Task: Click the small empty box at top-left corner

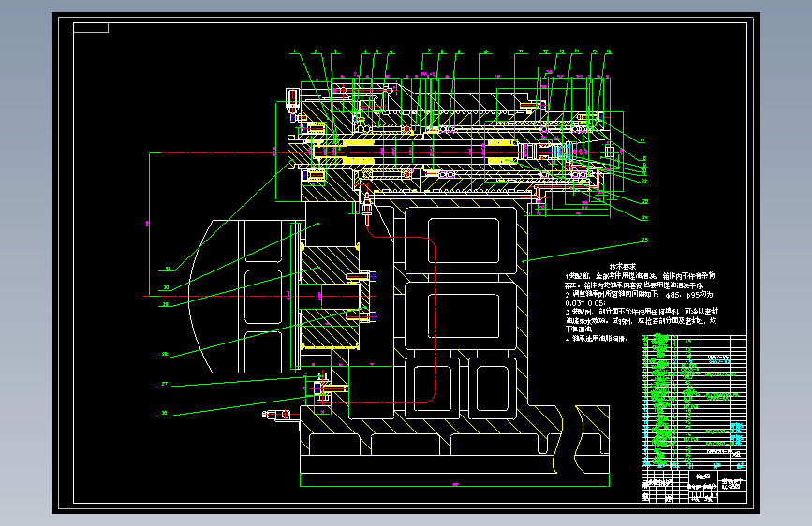Action: tap(91, 27)
